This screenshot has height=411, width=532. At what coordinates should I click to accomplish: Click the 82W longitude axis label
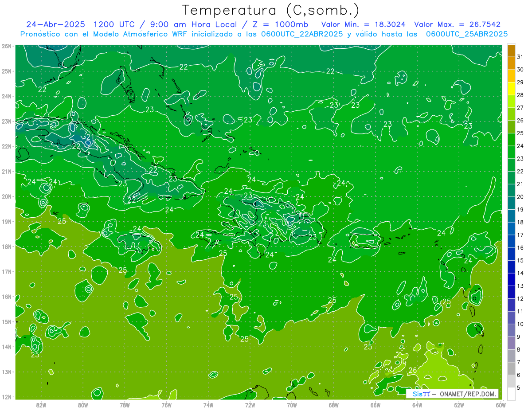coord(41,405)
